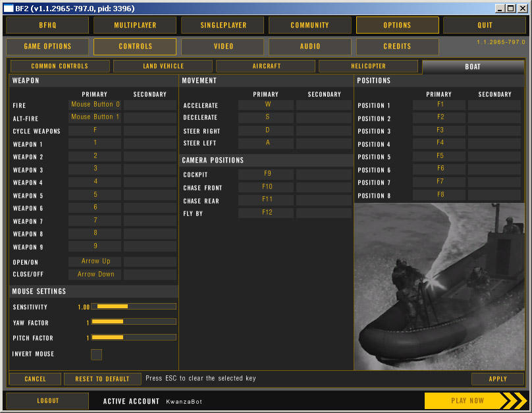532x413 pixels.
Task: Select Chase Front camera binding F10
Action: tap(266, 187)
